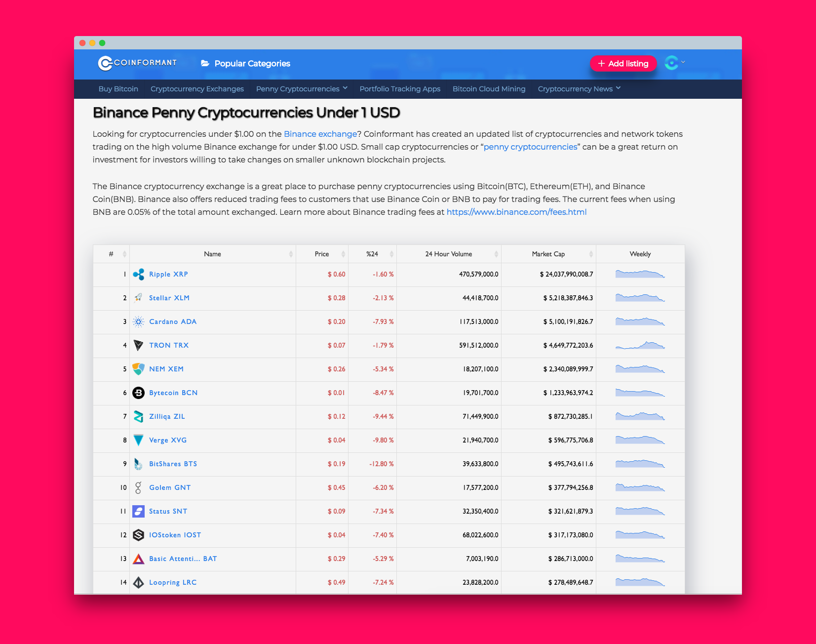Click the TRON TRX coin icon
The height and width of the screenshot is (644, 816).
(139, 345)
